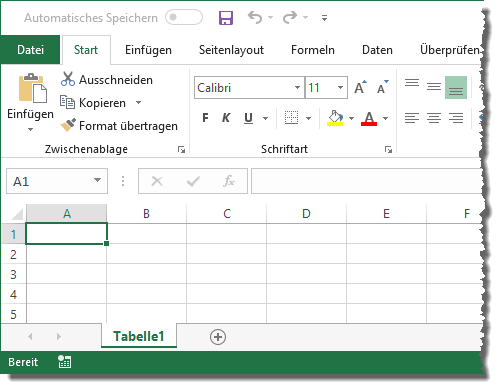Open fill color dropdown arrow

click(351, 118)
